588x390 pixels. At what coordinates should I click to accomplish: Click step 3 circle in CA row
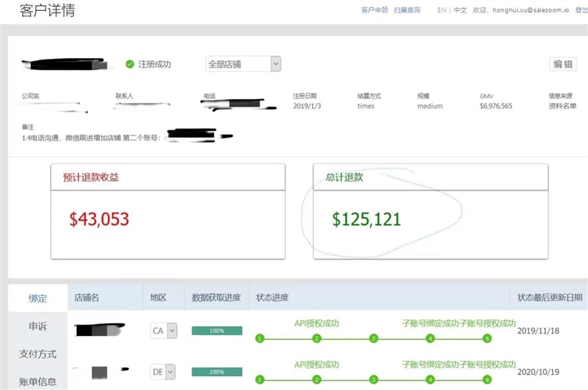point(373,338)
